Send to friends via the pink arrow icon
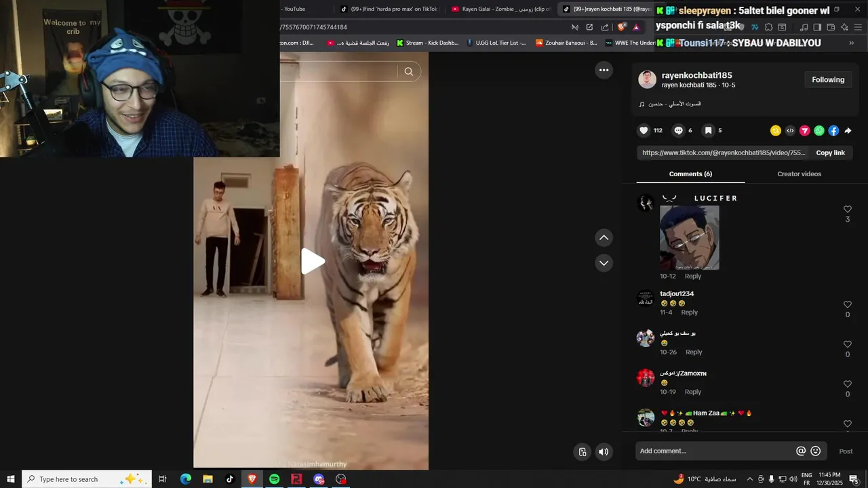 tap(805, 131)
